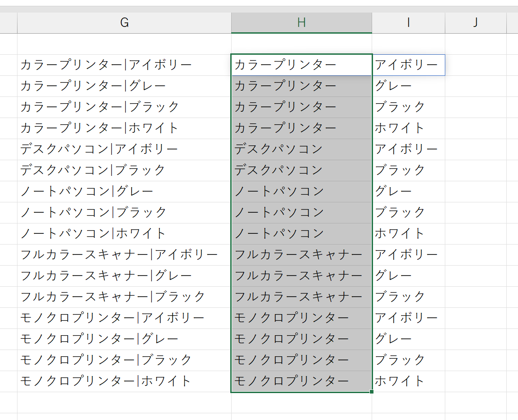The image size is (518, 420).
Task: Select cell with カラープリンター|アイボリー
Action: pos(124,65)
